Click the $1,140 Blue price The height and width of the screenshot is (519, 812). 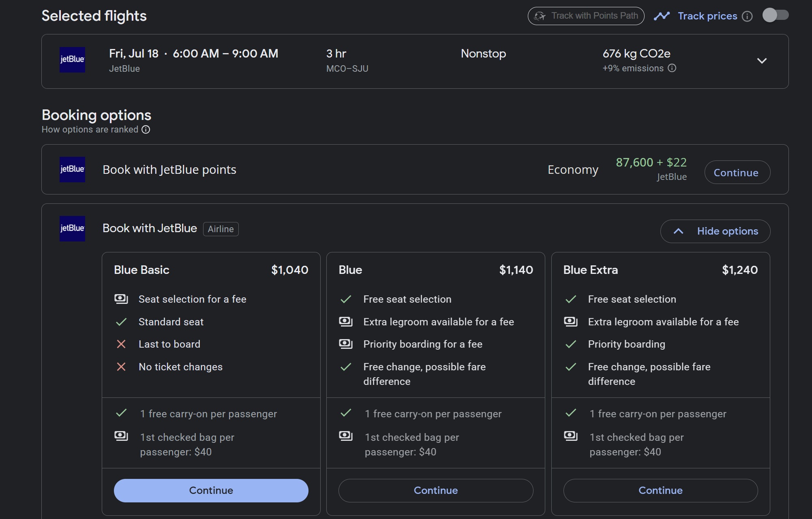[516, 270]
